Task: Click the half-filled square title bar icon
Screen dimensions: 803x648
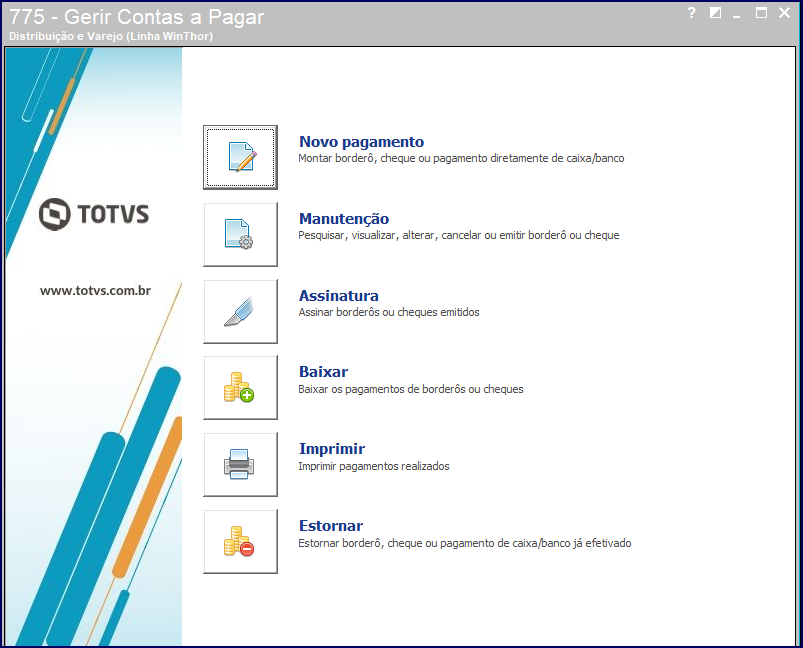Action: (715, 13)
